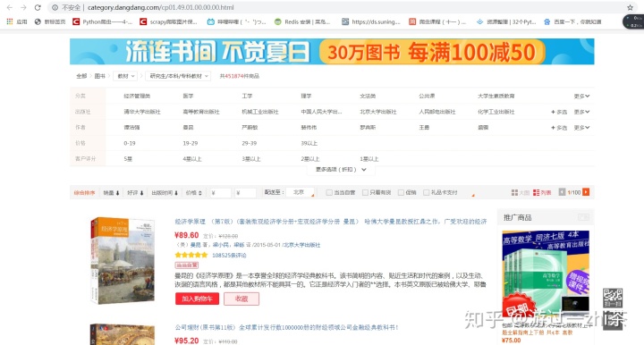Image resolution: width=644 pixels, height=345 pixels.
Task: Filter by category 工学
Action: click(x=247, y=96)
